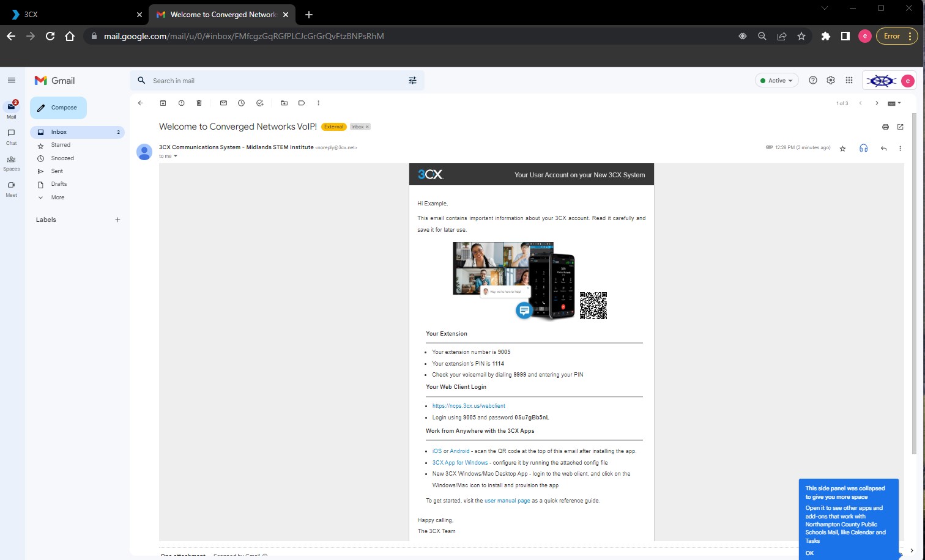Archive this email

pos(163,103)
